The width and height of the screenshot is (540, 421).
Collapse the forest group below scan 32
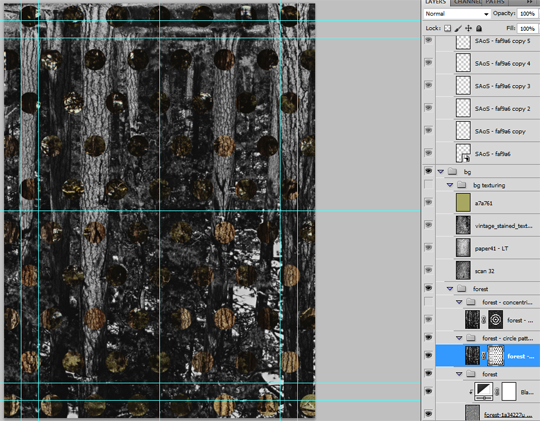pyautogui.click(x=450, y=289)
